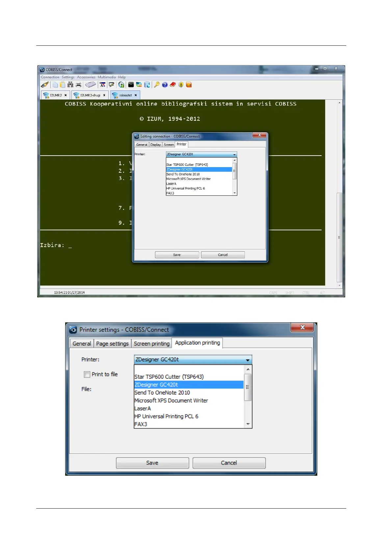
Task: Click the binoculars find icon
Action: 70,85
